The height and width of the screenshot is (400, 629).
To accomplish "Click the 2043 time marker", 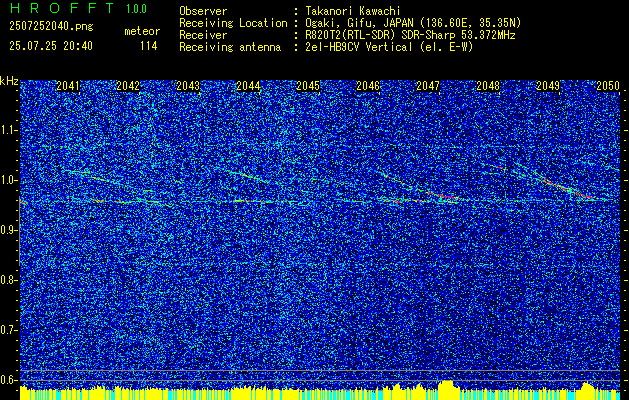I will [188, 86].
